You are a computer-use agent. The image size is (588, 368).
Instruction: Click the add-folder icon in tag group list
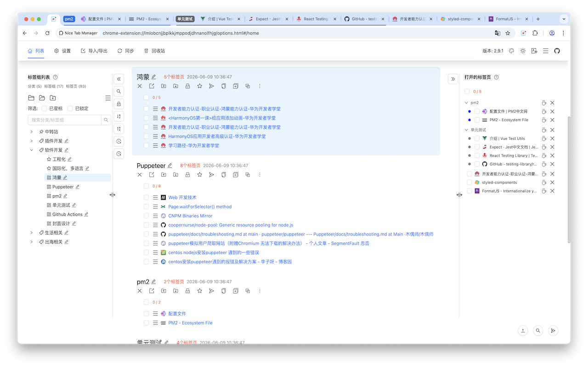pos(53,98)
